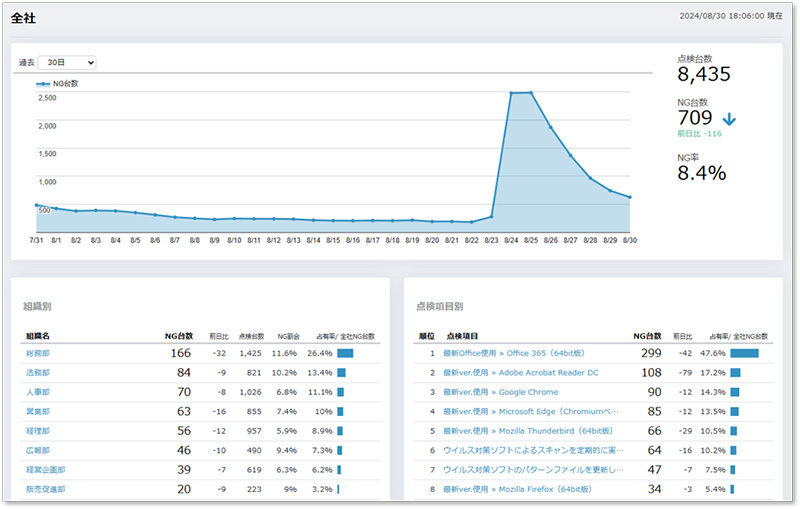The width and height of the screenshot is (800, 509).
Task: Click the 11.6% NG割合 cell
Action: point(284,353)
